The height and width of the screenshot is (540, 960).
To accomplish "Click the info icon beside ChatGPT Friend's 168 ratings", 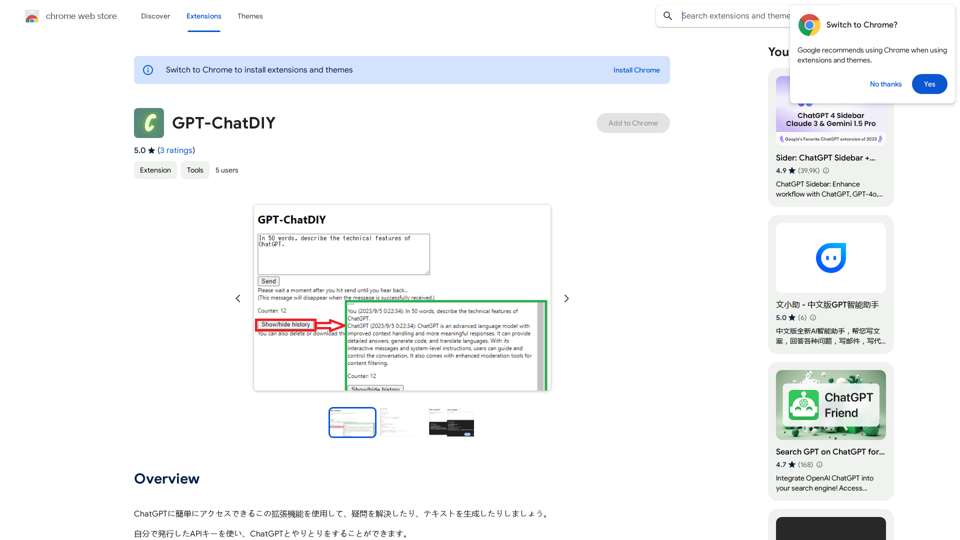I will 819,465.
